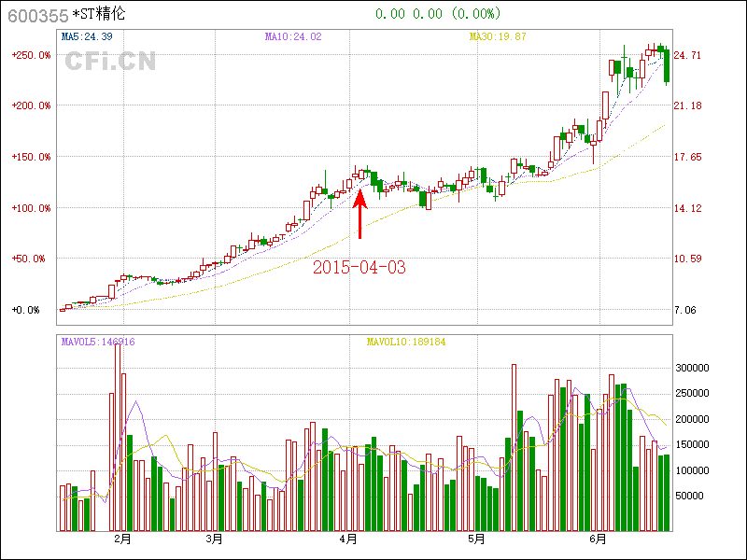Screen dimensions: 747x560
Task: Click the MAVOL5:146916 volume label
Action: pyautogui.click(x=98, y=342)
